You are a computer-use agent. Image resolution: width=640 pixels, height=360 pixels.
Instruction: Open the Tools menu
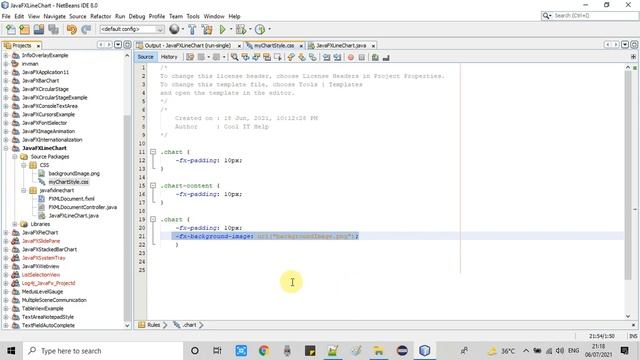coord(193,16)
